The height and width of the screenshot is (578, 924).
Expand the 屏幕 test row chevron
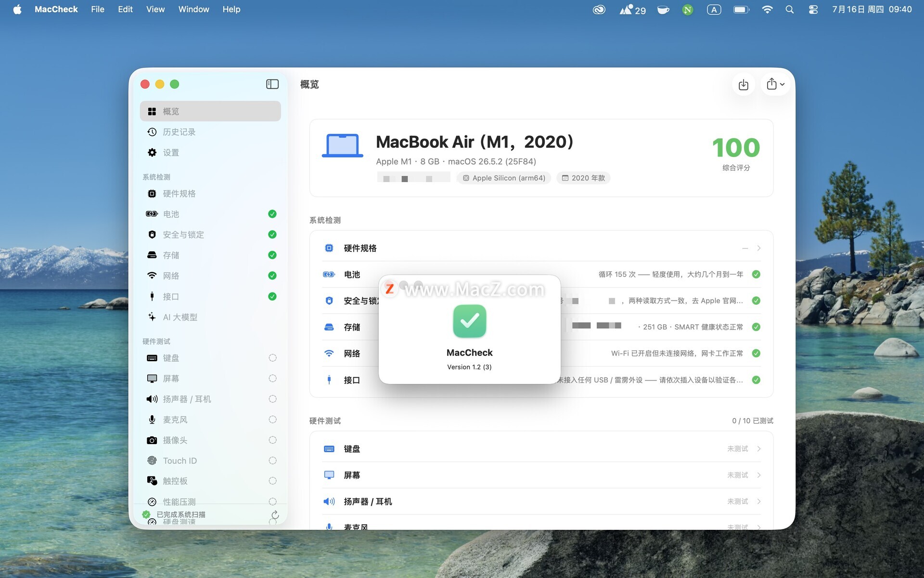point(759,475)
